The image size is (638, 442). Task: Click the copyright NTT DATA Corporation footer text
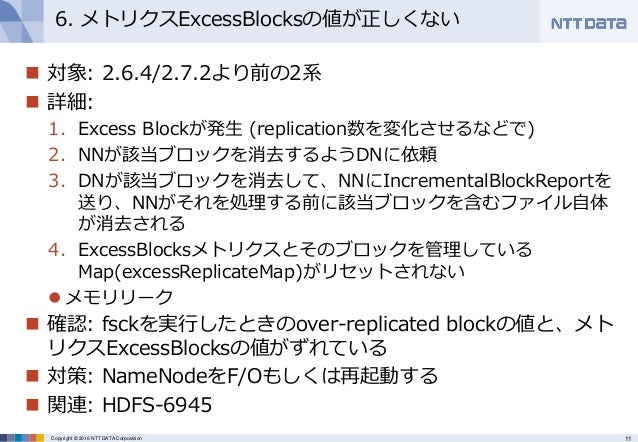(96, 438)
